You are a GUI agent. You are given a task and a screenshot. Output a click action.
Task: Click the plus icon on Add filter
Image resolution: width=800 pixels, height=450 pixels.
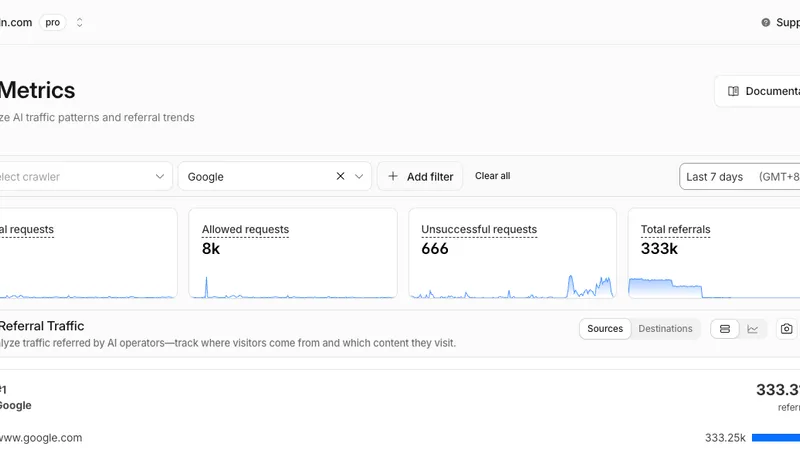click(x=393, y=177)
